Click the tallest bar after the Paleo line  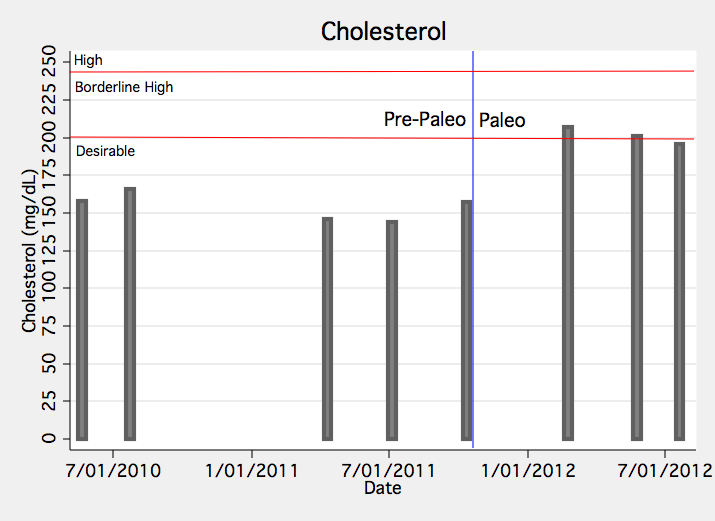pyautogui.click(x=568, y=283)
